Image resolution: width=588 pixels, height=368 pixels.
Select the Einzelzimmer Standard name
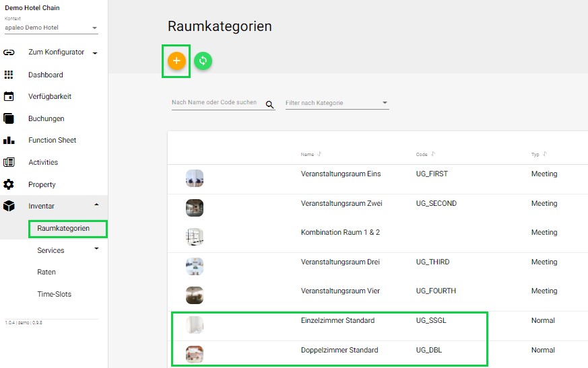point(337,320)
